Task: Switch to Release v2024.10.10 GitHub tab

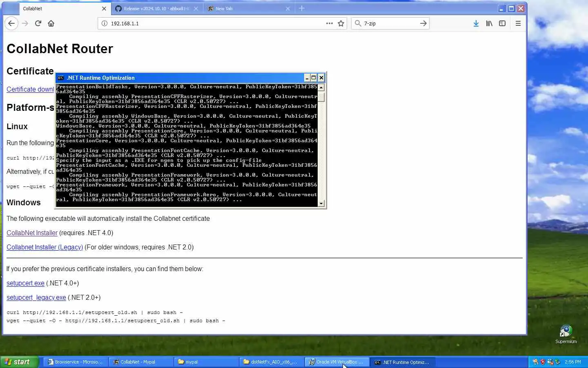Action: (157, 8)
